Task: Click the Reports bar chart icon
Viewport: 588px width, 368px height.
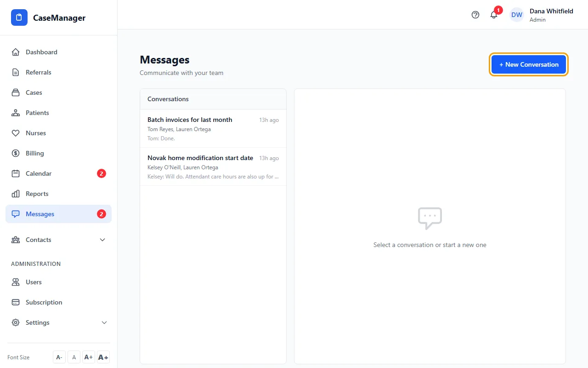Action: (16, 194)
